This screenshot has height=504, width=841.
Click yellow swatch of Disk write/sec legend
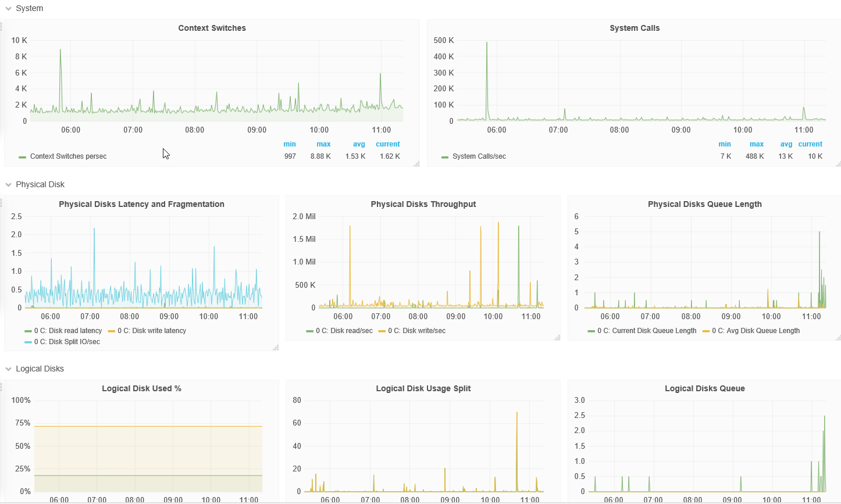382,331
